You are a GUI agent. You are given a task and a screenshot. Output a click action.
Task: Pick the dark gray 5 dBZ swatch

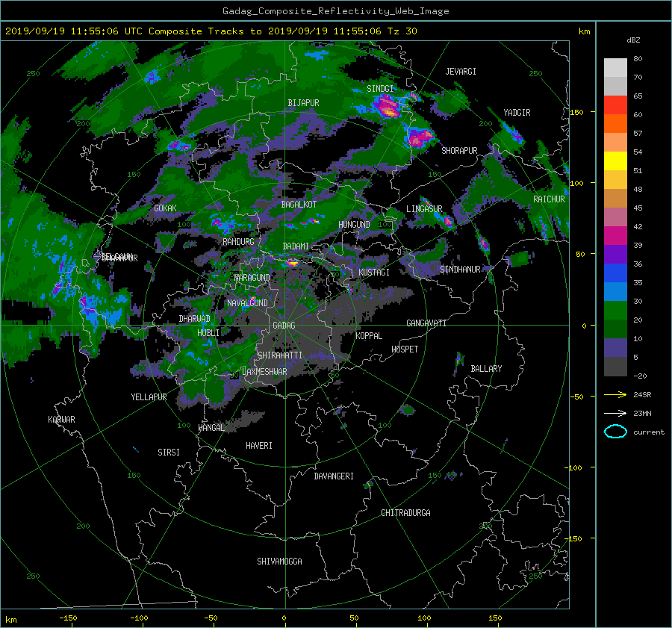point(615,366)
